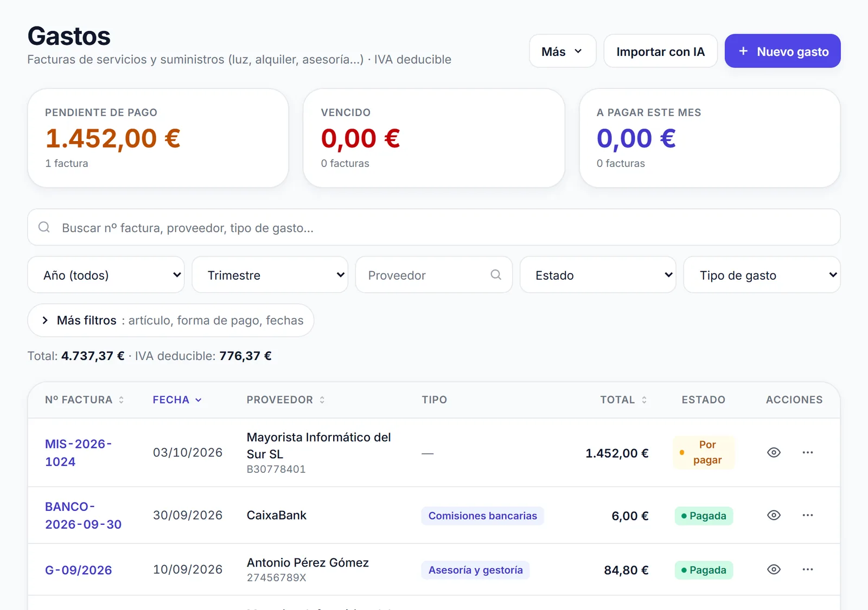Open invoice link G-09/2026

click(79, 570)
